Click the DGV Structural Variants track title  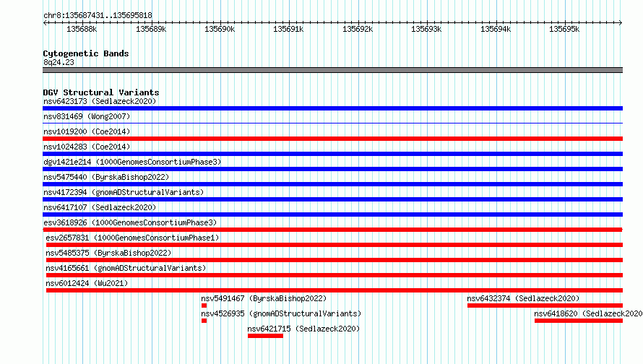[101, 92]
